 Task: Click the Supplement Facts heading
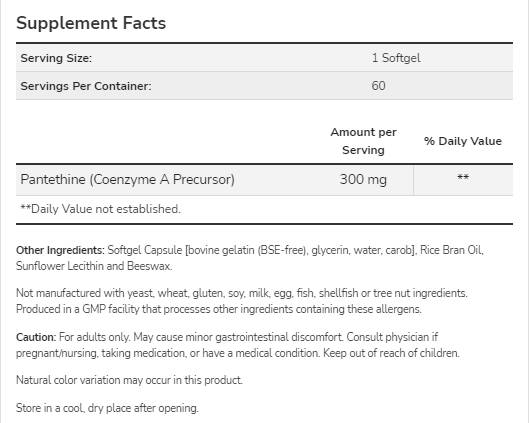[x=91, y=23]
